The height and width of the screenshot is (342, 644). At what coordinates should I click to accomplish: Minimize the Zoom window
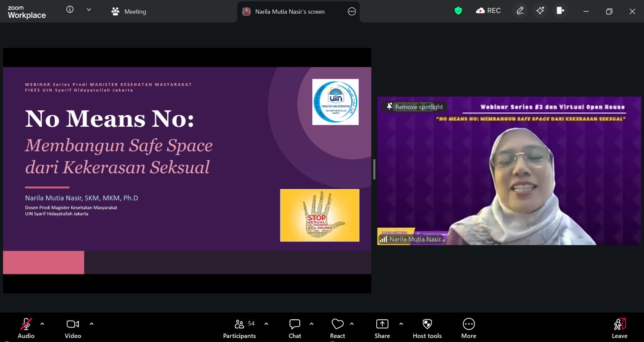pyautogui.click(x=586, y=11)
